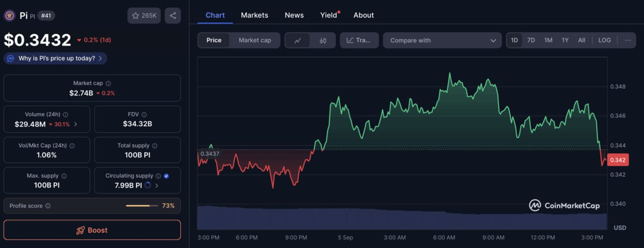Open TradingView chart button
This screenshot has height=248, width=644.
click(x=359, y=40)
